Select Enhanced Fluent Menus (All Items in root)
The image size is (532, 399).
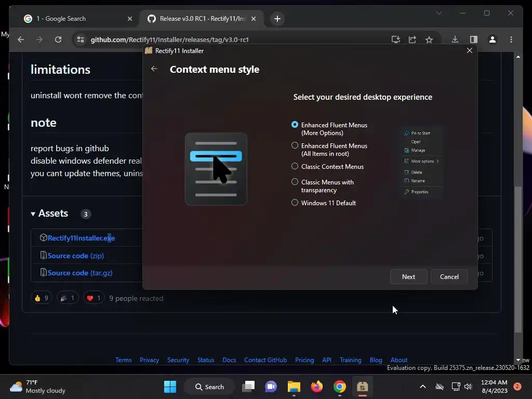click(295, 145)
